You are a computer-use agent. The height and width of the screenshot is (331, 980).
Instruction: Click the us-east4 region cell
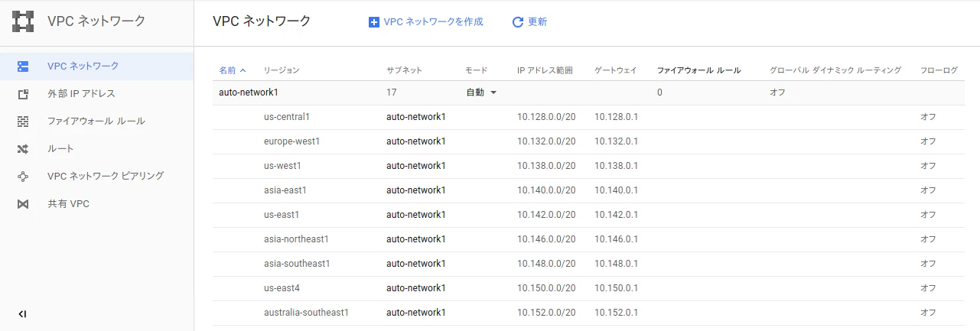coord(282,288)
